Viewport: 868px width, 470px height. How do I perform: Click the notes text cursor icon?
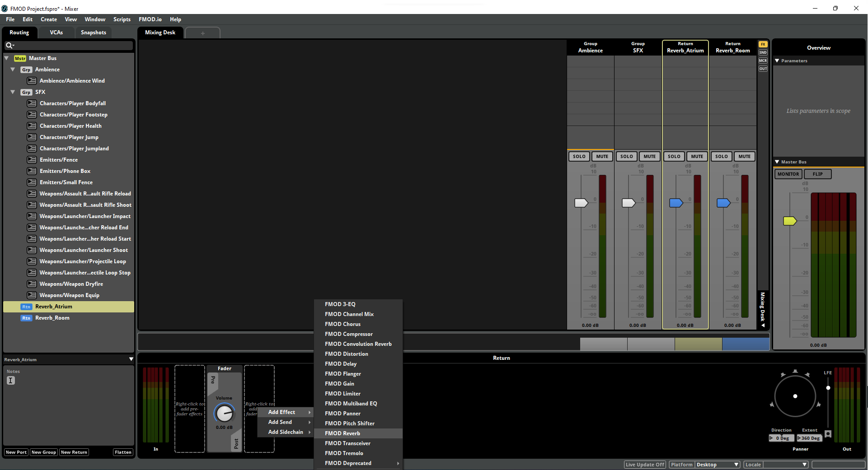[x=11, y=381]
